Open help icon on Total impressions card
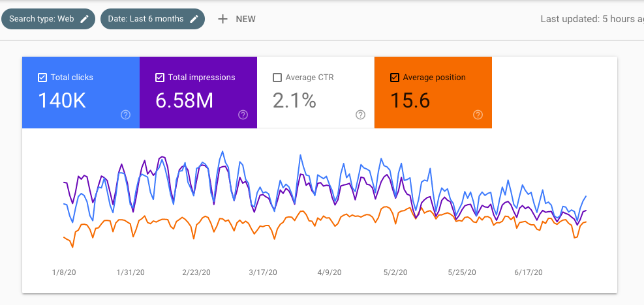 coord(243,115)
